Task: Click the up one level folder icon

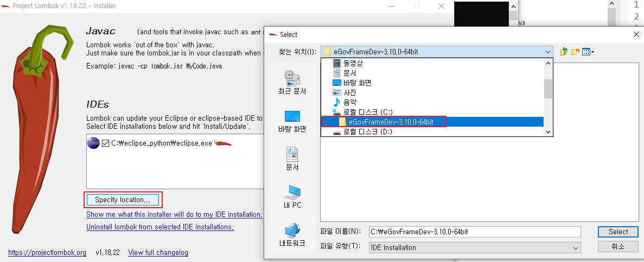Action: click(564, 52)
